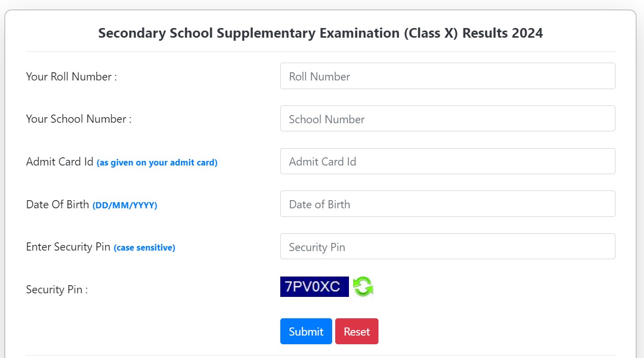Refresh the security pin captcha

(363, 286)
